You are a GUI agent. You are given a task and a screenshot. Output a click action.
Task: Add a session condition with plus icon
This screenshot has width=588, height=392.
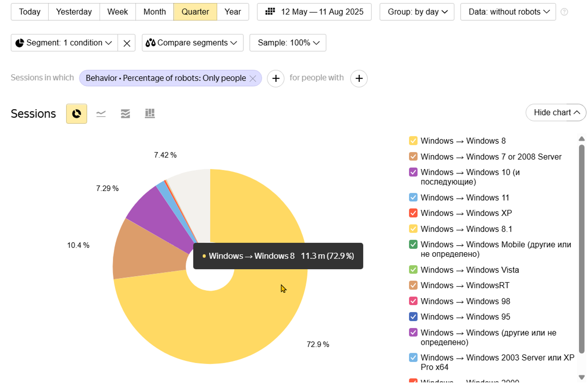coord(276,79)
